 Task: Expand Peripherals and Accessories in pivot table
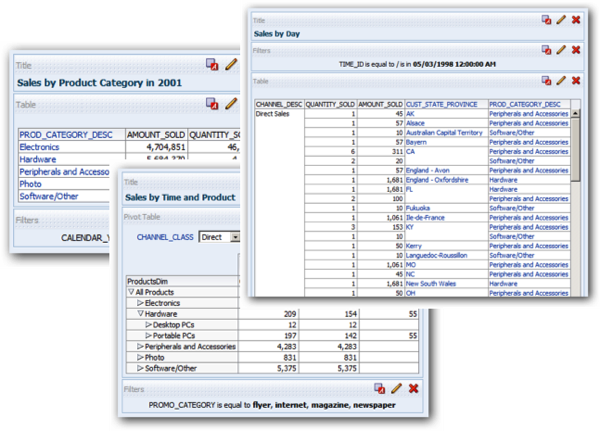(x=140, y=346)
